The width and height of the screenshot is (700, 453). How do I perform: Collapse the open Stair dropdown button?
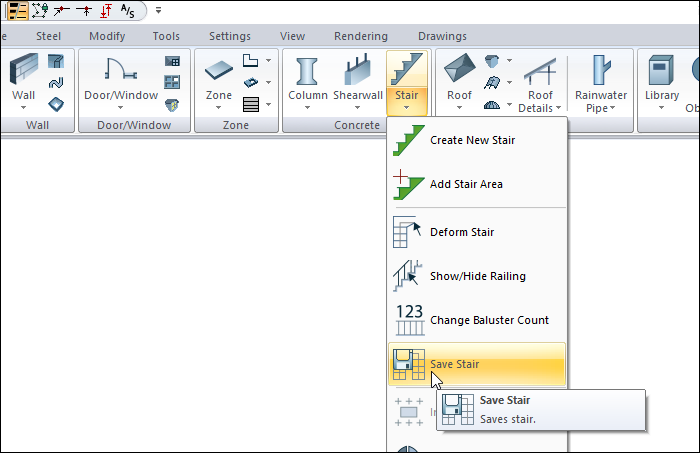(x=407, y=83)
